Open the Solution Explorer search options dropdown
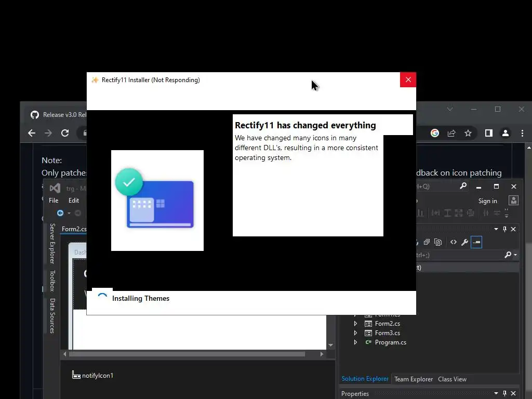The width and height of the screenshot is (532, 399). tap(515, 255)
